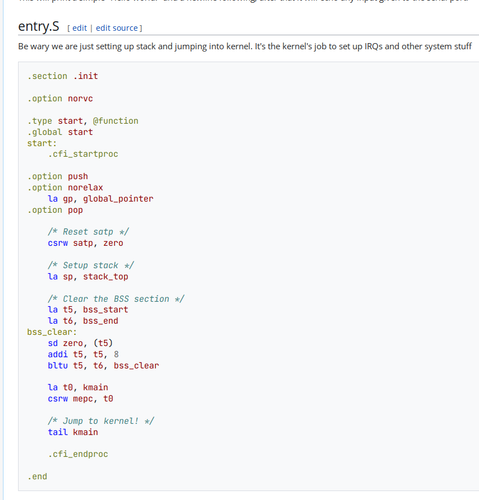Click the '.option pop' line
479x500 pixels.
click(x=55, y=210)
